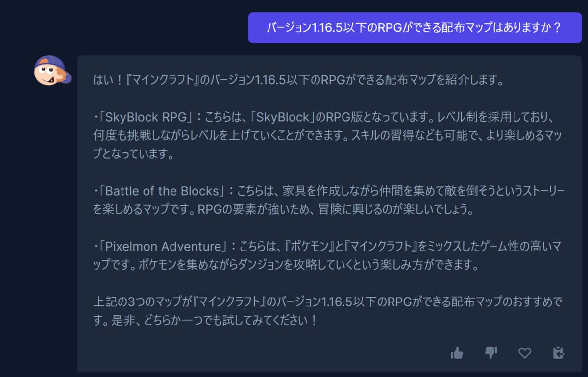This screenshot has width=588, height=377.
Task: Click the 「Battle of the Blocks」 title text
Action: [x=161, y=191]
